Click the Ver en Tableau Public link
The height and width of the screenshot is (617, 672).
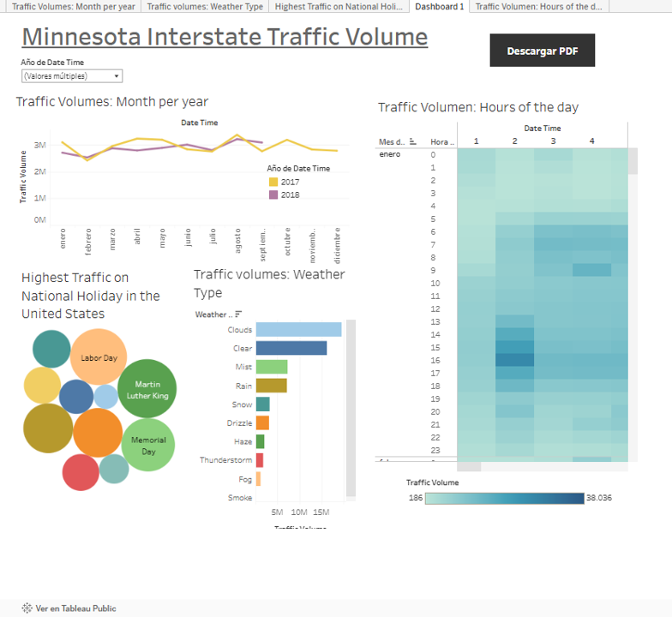pyautogui.click(x=75, y=608)
